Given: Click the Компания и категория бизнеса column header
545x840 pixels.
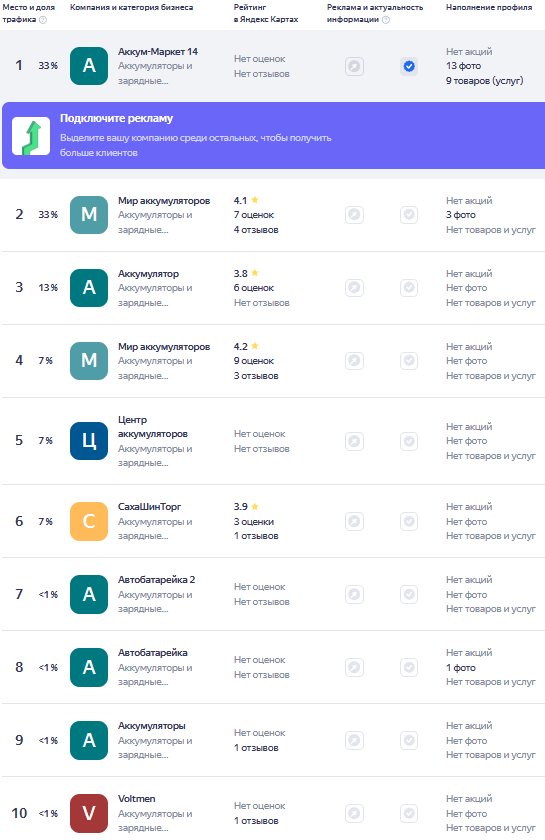Looking at the screenshot, I should 131,8.
